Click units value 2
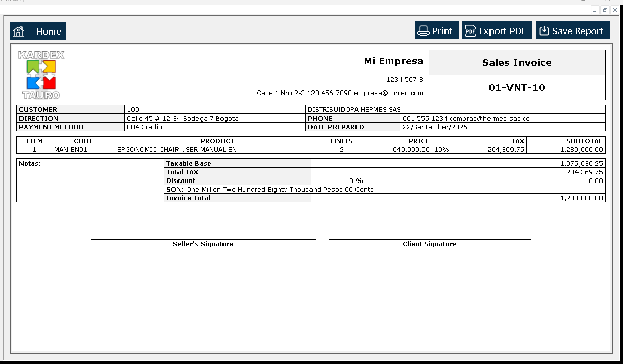 click(x=342, y=150)
